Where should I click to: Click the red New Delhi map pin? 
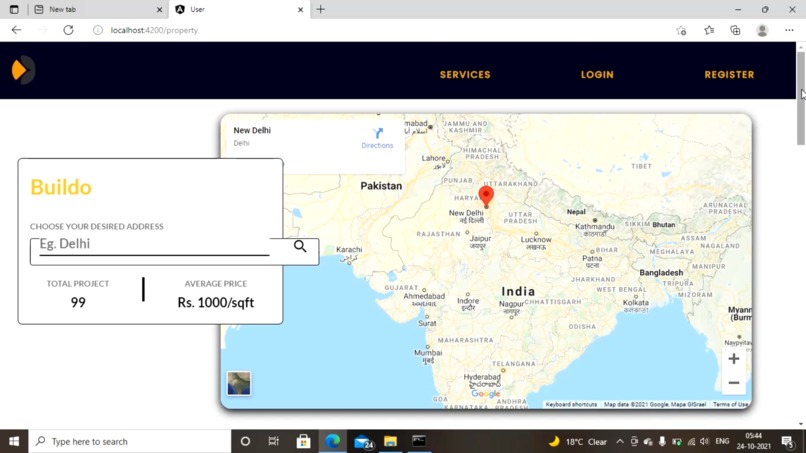tap(486, 197)
